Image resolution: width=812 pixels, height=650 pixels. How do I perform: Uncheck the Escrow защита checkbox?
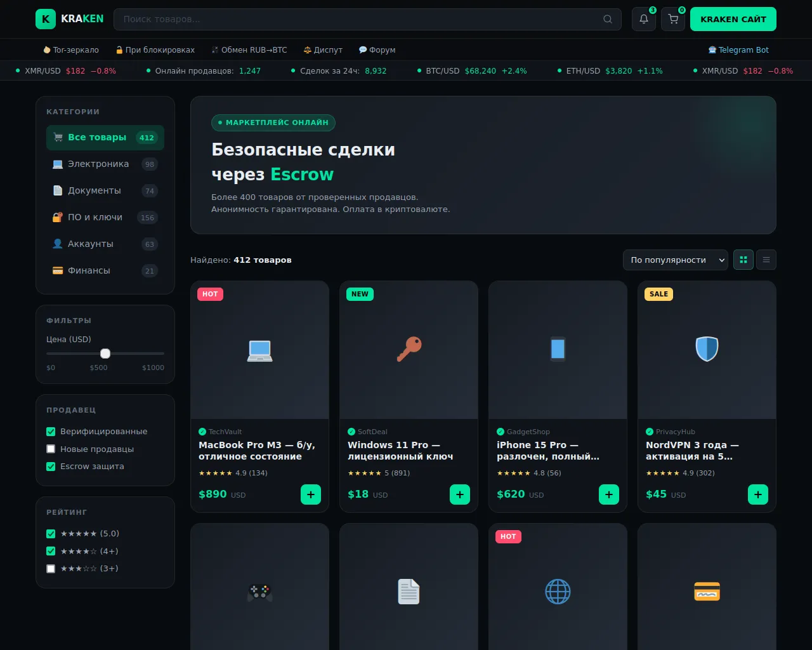tap(51, 467)
